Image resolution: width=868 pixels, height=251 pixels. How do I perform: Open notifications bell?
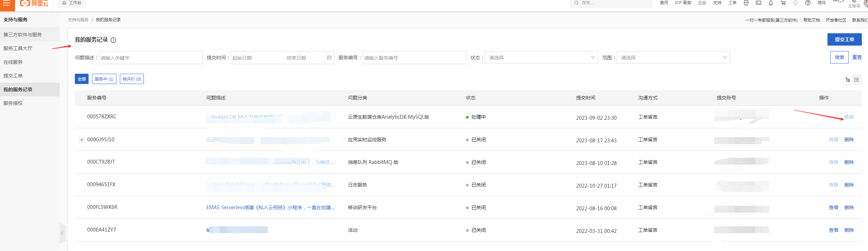click(771, 3)
